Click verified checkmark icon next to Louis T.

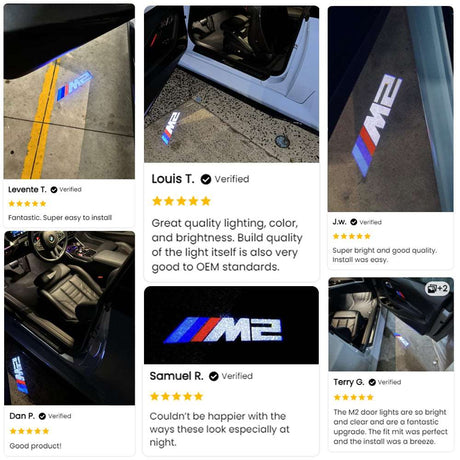[206, 179]
